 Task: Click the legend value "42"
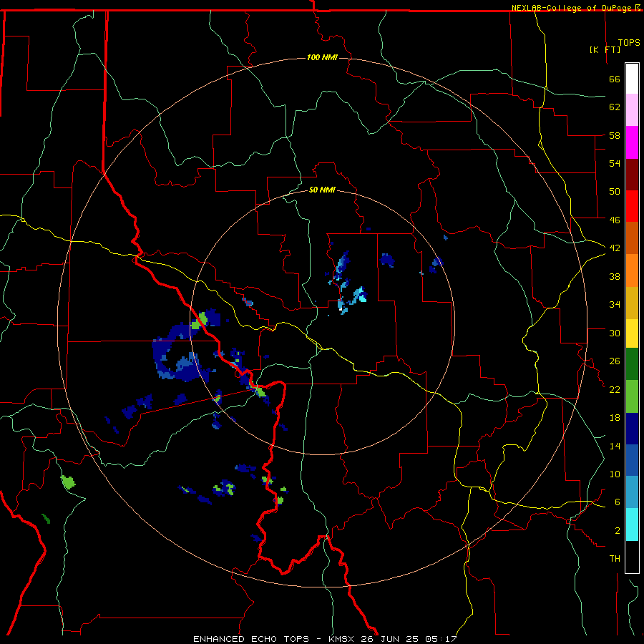point(615,248)
